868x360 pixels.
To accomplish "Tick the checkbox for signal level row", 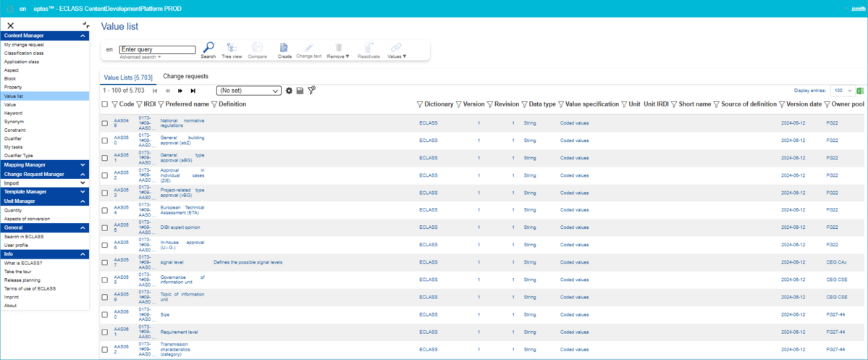I will pos(105,262).
